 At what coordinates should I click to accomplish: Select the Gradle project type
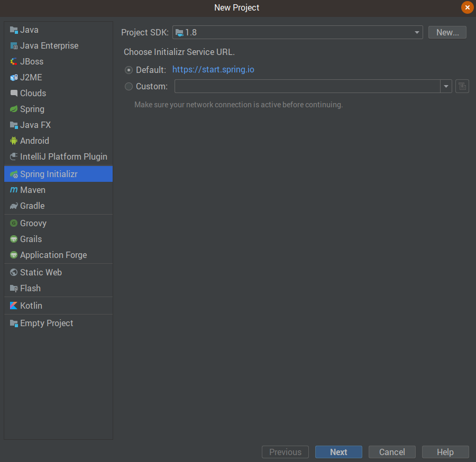pyautogui.click(x=32, y=206)
